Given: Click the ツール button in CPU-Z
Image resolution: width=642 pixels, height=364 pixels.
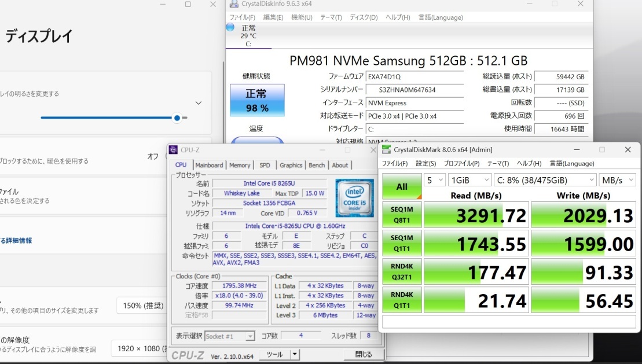Looking at the screenshot, I should [275, 354].
